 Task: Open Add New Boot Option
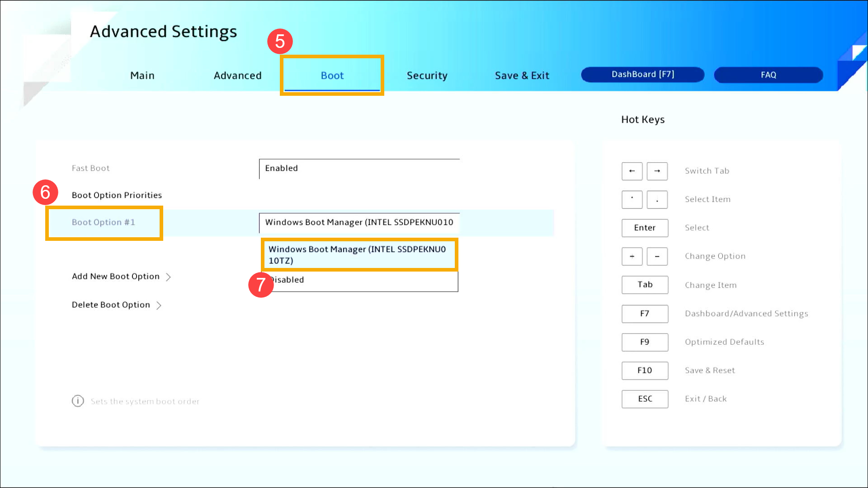pos(116,277)
